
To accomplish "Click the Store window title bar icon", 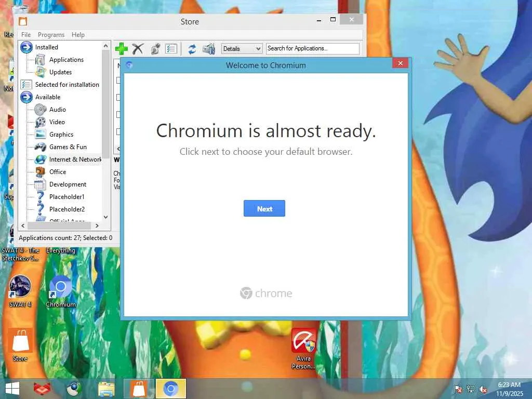I will pyautogui.click(x=23, y=21).
